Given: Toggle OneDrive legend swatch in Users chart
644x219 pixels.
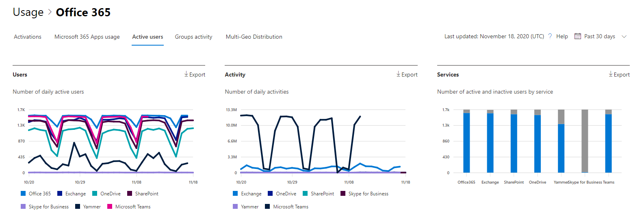Looking at the screenshot, I should pos(95,193).
